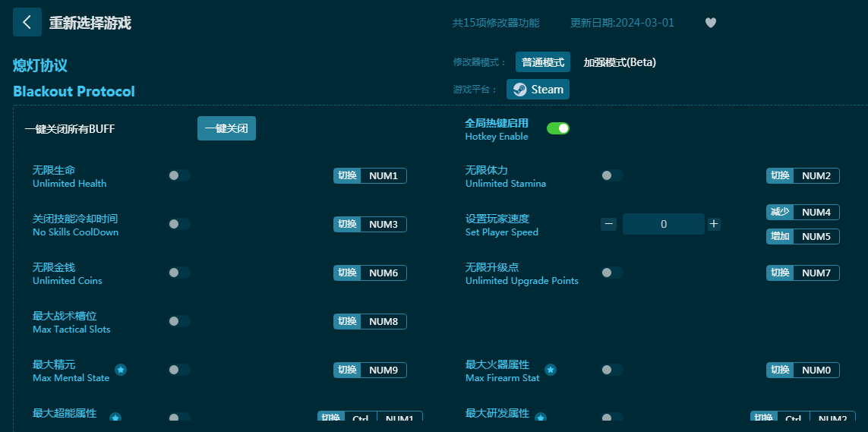Enable Unlimited Stamina toggle
The image size is (868, 432).
(x=612, y=175)
